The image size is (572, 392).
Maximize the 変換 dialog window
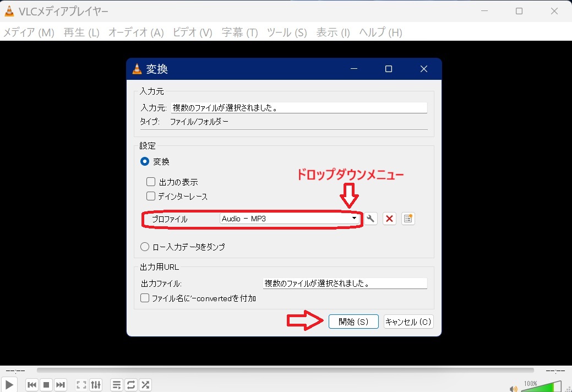click(x=389, y=69)
